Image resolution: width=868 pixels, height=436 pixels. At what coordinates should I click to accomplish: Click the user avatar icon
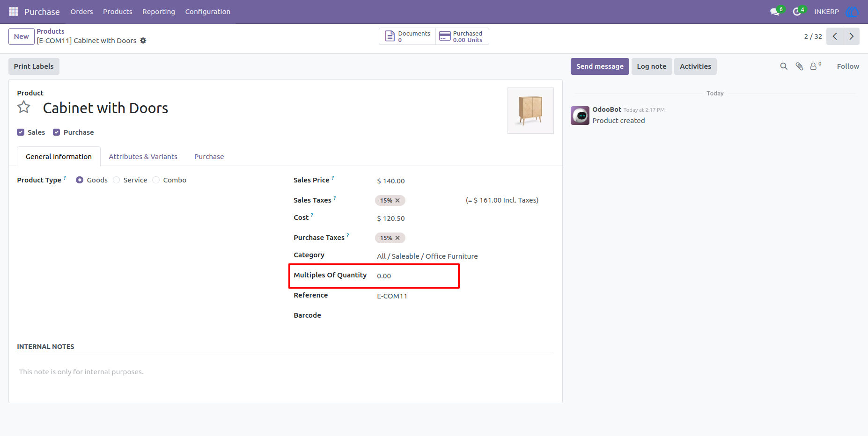[x=852, y=12]
